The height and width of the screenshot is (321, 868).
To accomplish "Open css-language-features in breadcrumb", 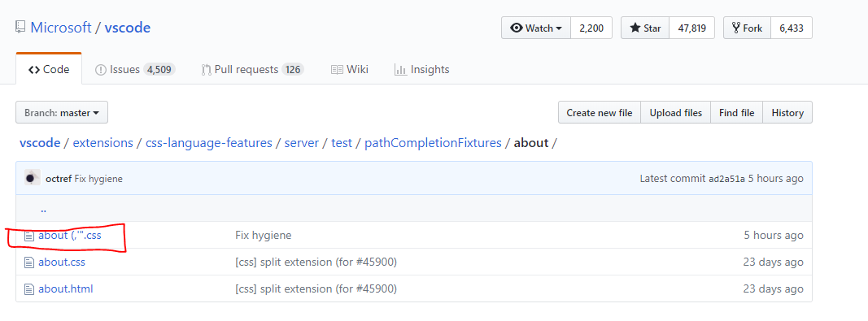I will (x=209, y=143).
